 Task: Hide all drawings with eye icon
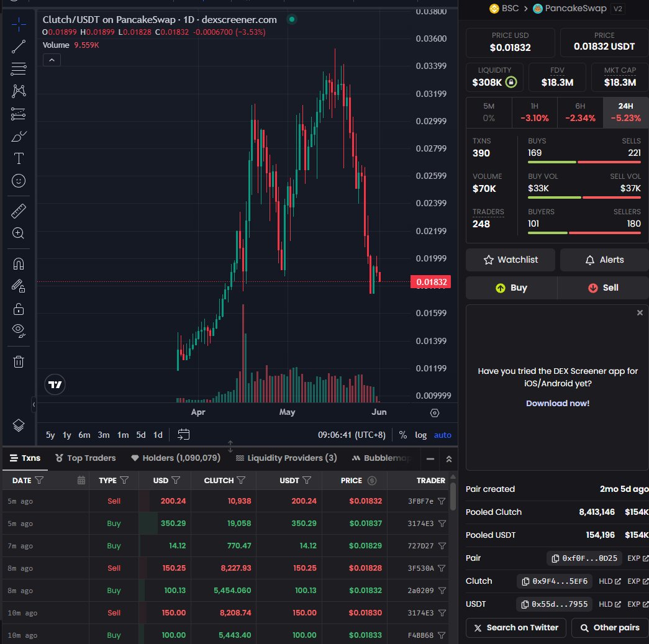click(x=19, y=330)
